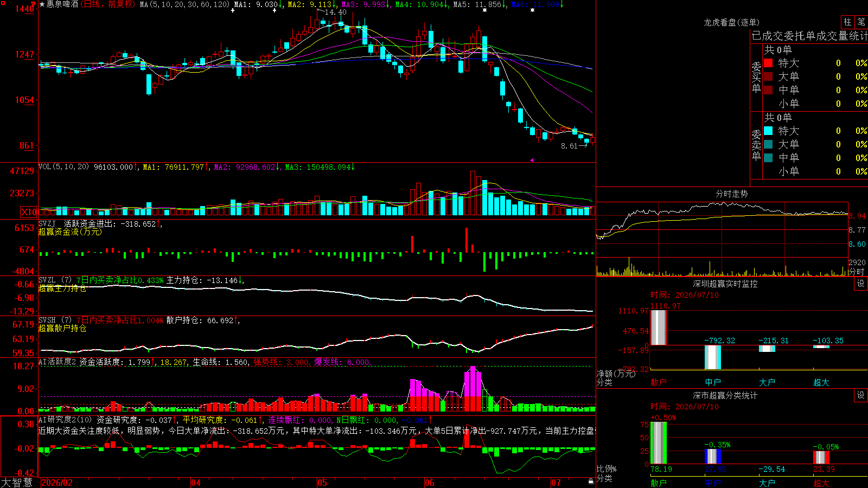
Task: Click the SVSH (7) indicator label
Action: 55,320
